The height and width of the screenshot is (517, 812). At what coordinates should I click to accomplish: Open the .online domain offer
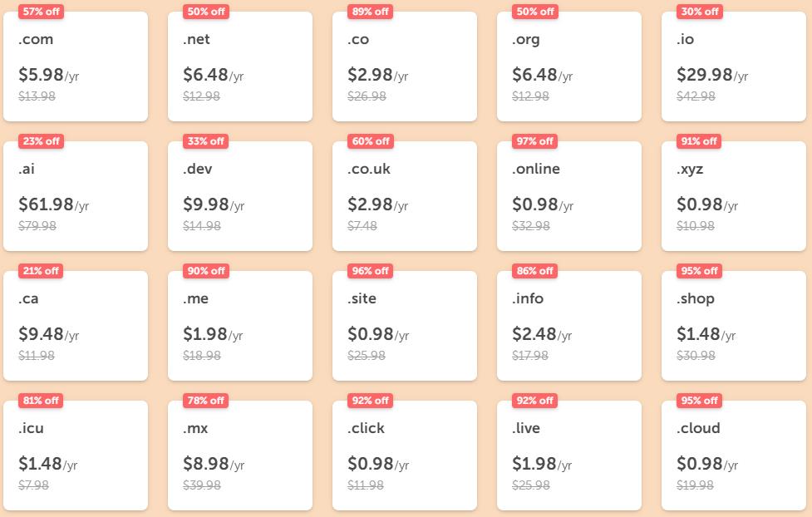click(x=569, y=196)
